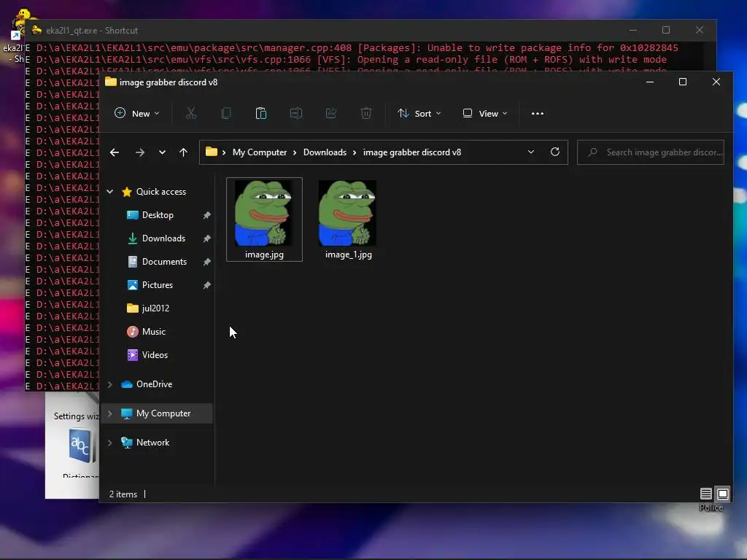The width and height of the screenshot is (747, 560).
Task: Click the Paste clipboard icon
Action: point(261,113)
